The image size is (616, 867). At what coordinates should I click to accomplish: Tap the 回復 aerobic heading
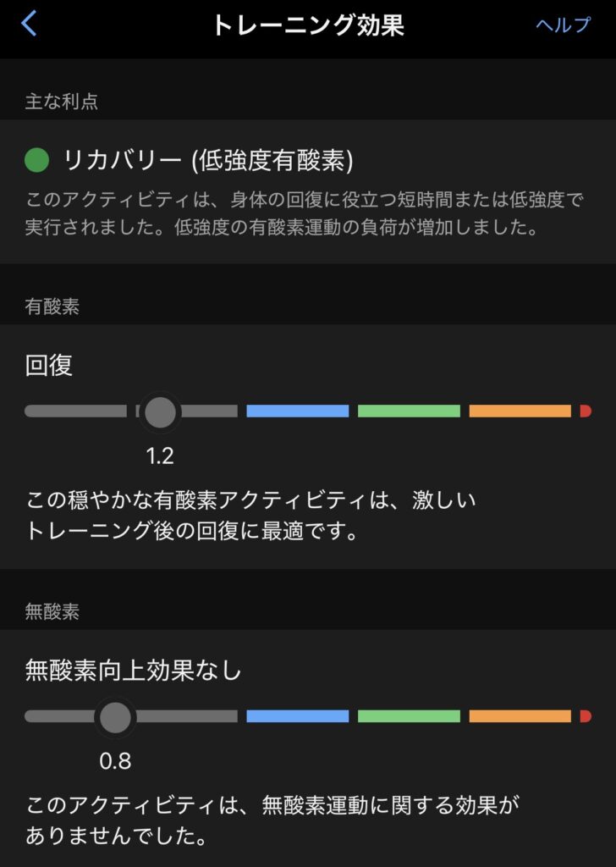[49, 365]
